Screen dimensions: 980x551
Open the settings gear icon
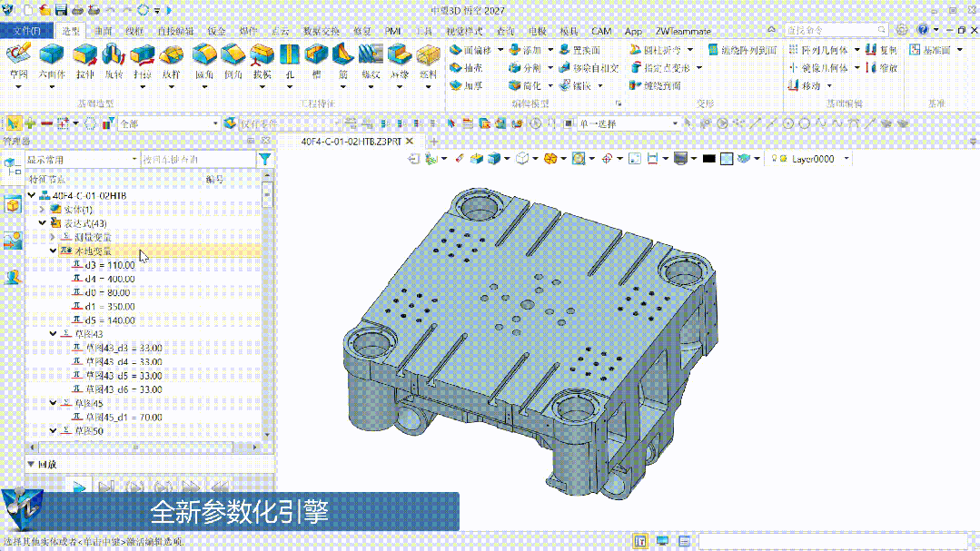coord(901,30)
